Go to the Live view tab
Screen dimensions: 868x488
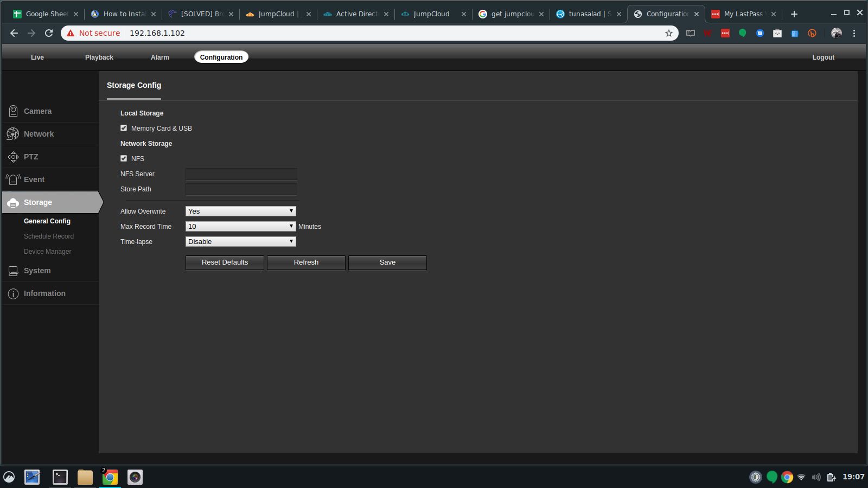click(37, 57)
